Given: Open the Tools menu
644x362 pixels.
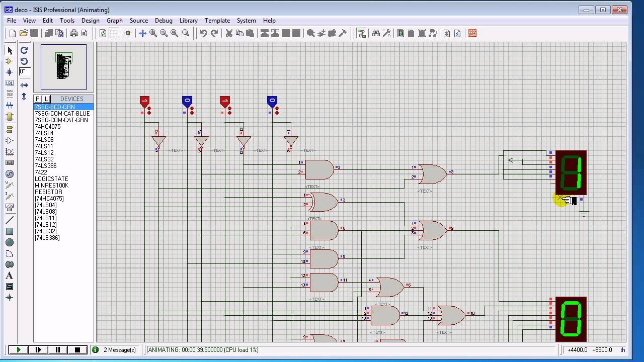Looking at the screenshot, I should 67,21.
